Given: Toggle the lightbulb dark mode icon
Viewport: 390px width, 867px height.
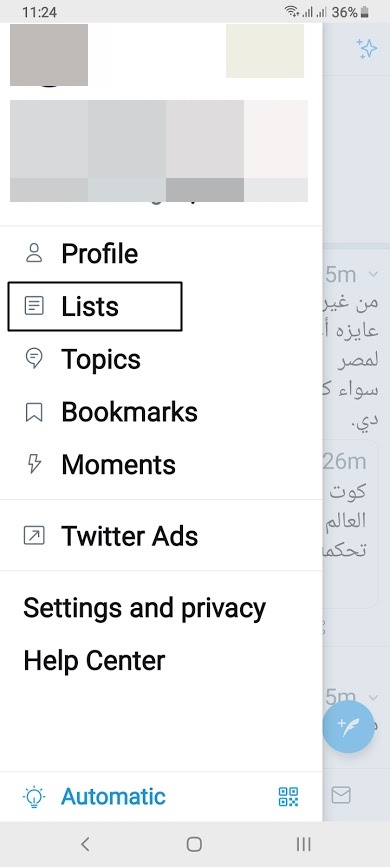Looking at the screenshot, I should click(34, 797).
